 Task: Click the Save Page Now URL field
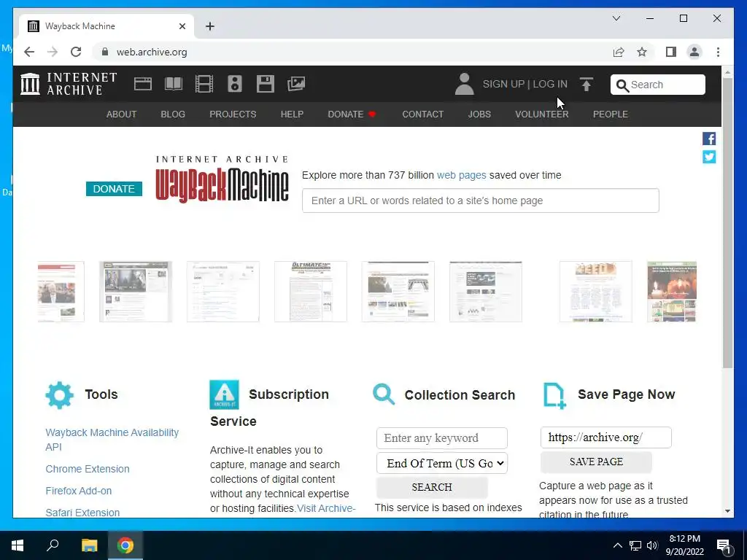(606, 437)
